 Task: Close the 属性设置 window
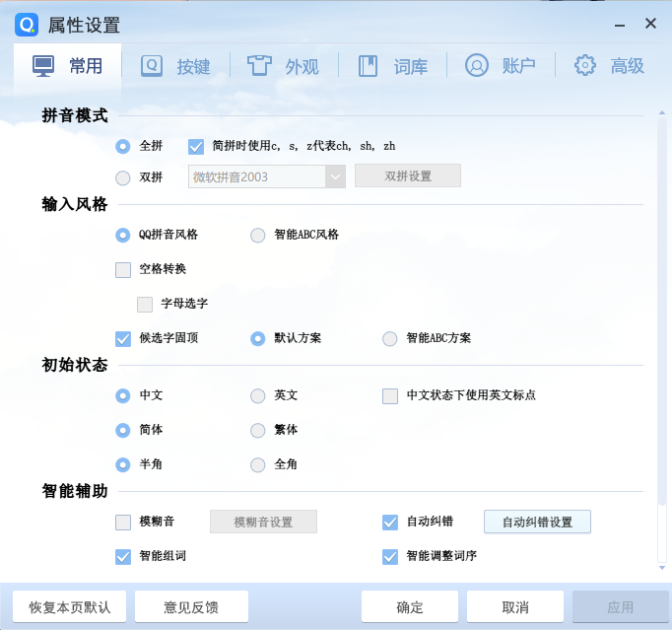tap(650, 24)
